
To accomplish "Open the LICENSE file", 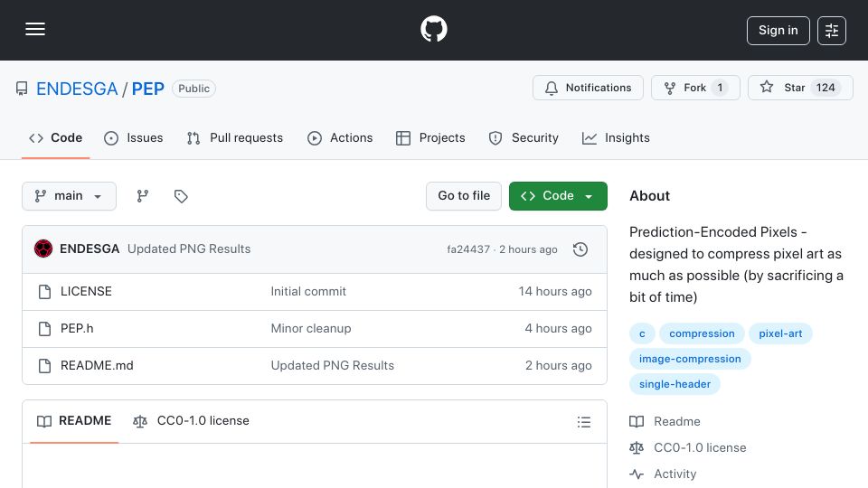I will (87, 292).
